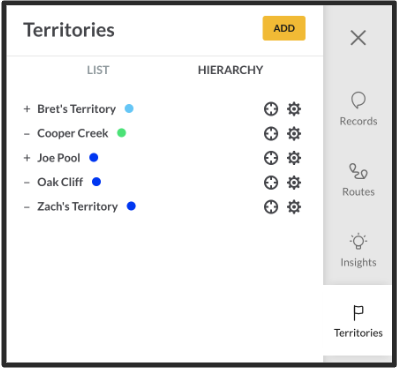Locate Cooper Creek with crosshair icon
Viewport: 397px width, 368px height.
tap(271, 134)
